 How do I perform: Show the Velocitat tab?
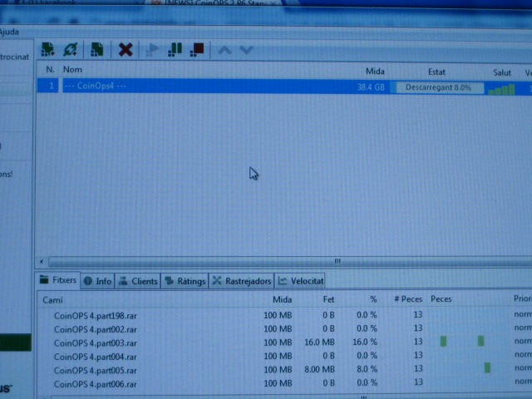click(300, 281)
